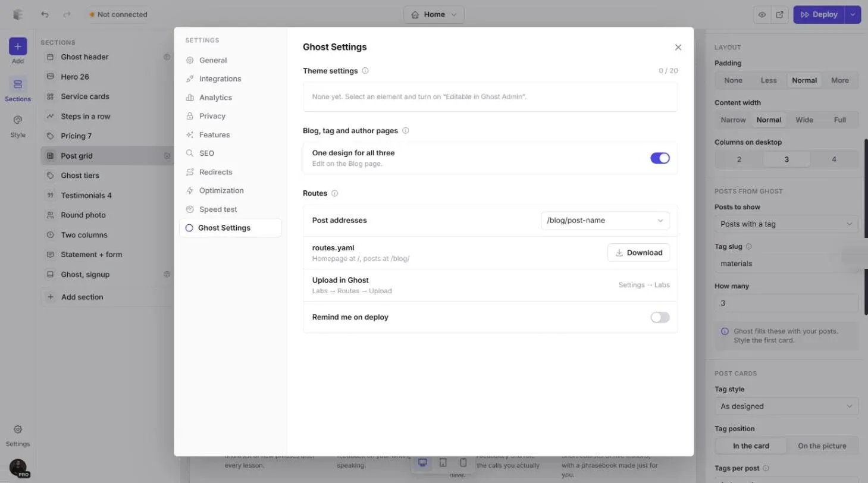Close the Ghost Settings dialog

(x=678, y=47)
